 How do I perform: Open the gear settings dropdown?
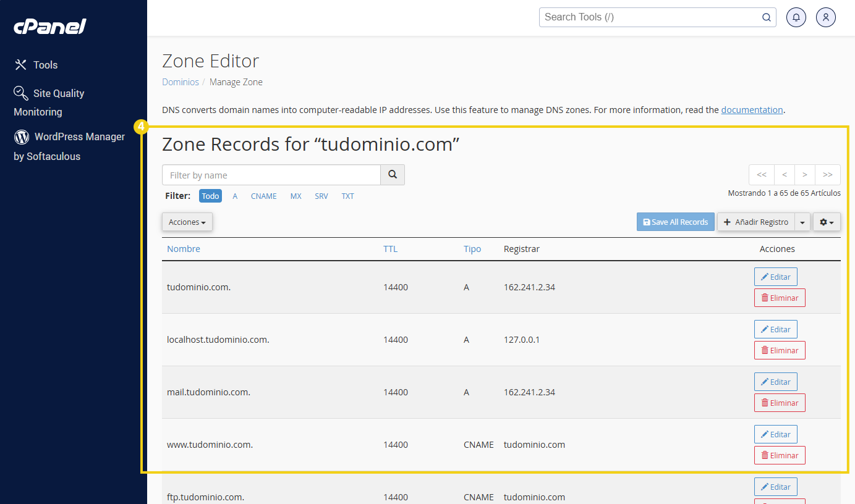coord(827,222)
